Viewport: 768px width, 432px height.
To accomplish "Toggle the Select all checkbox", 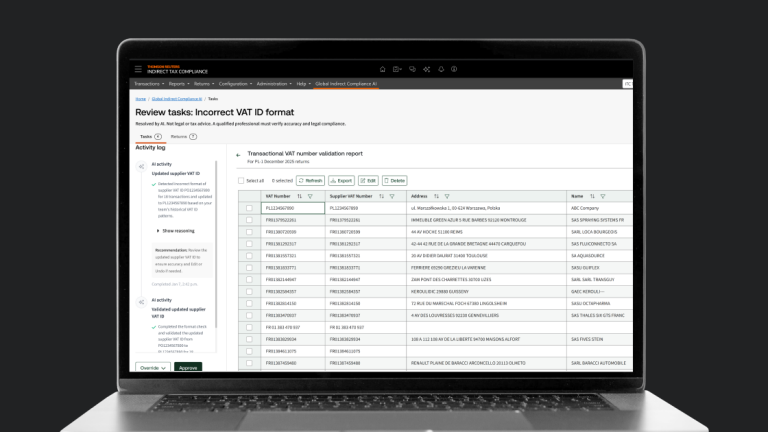I will (241, 181).
